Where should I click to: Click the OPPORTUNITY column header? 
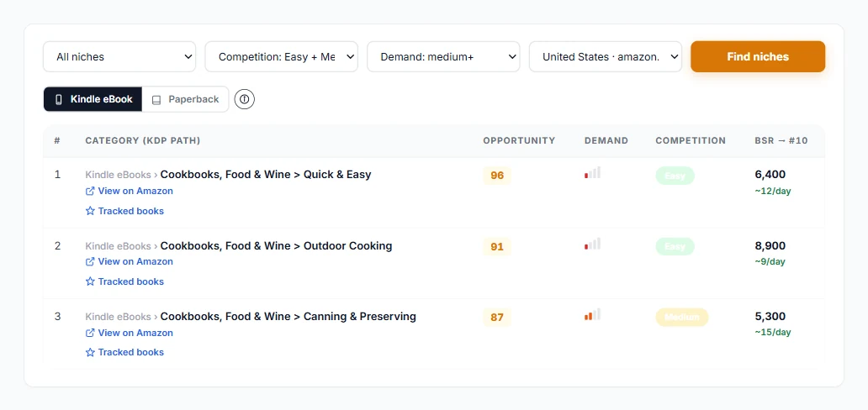coord(519,140)
